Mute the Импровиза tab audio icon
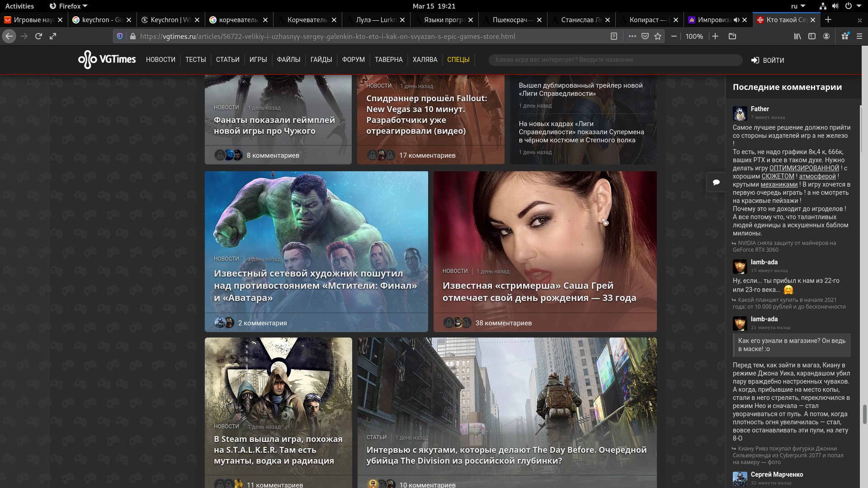The image size is (868, 488). click(x=736, y=20)
